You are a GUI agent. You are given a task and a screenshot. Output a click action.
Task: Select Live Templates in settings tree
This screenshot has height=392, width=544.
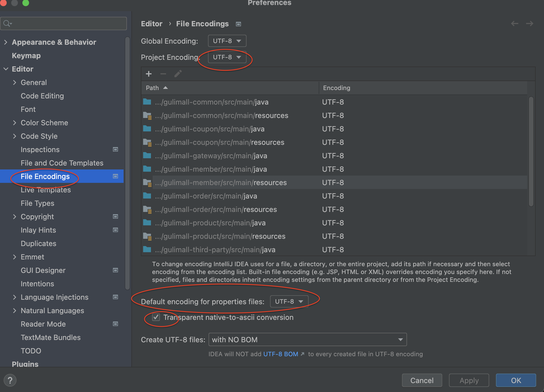tap(46, 190)
